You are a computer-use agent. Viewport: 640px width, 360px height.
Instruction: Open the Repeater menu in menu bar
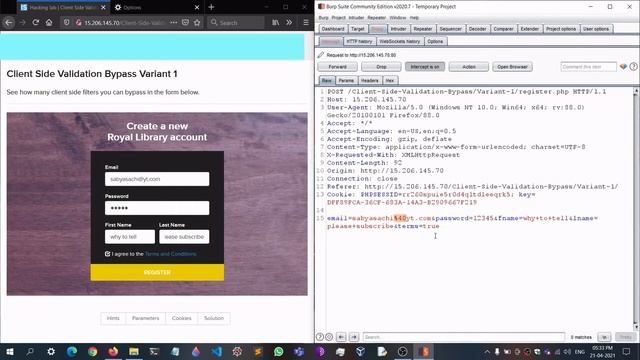pyautogui.click(x=376, y=18)
